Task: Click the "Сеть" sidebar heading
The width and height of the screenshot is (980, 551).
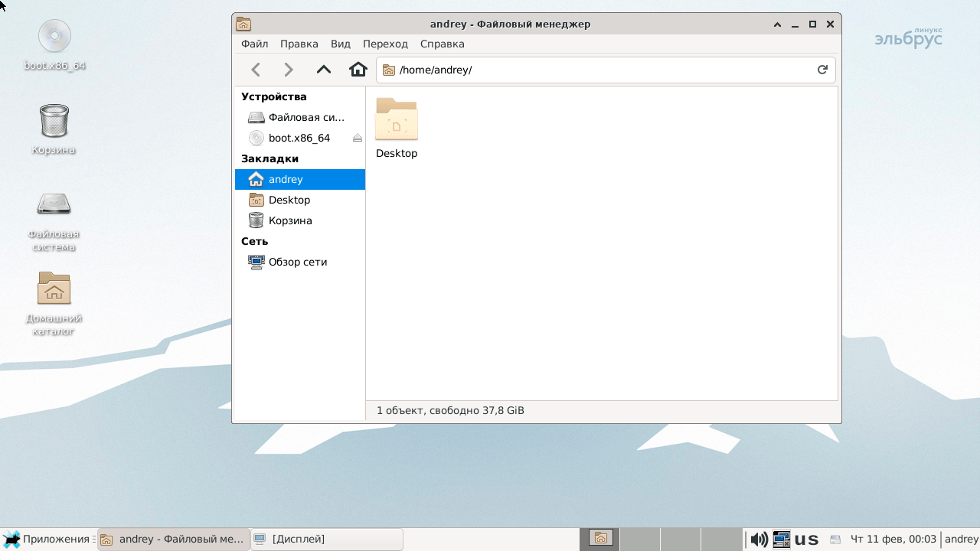Action: (x=255, y=241)
